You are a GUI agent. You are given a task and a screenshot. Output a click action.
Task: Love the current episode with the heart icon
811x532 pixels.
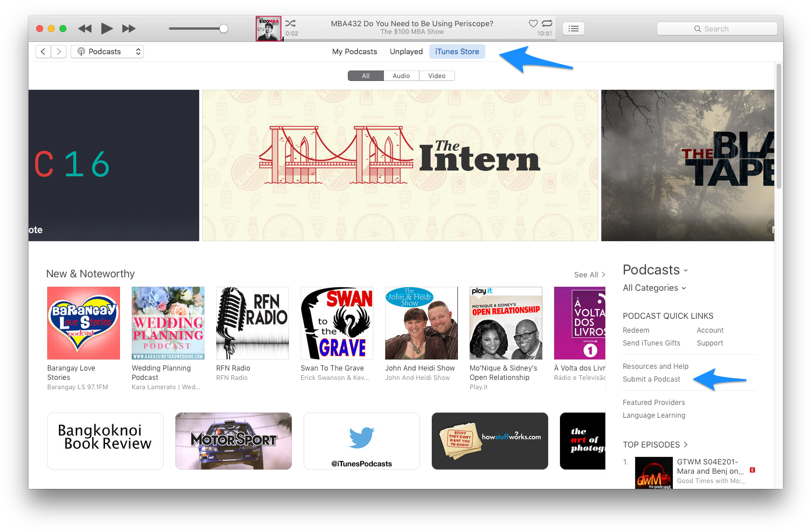coord(533,24)
